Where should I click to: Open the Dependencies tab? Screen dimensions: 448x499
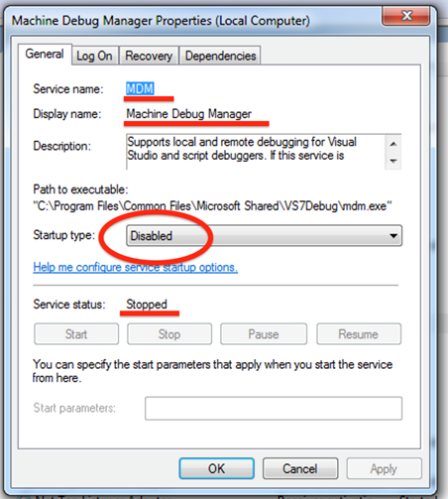(x=220, y=56)
